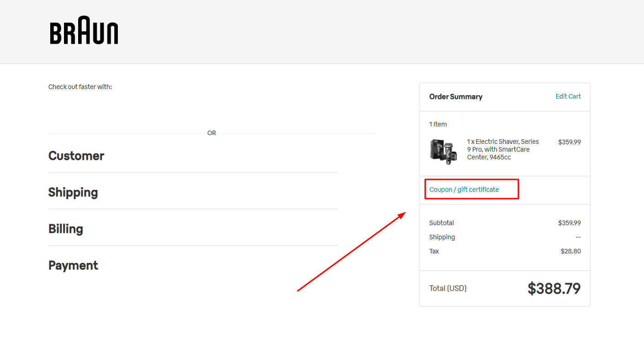Screen dimensions: 644x353
Task: Click the 'Check out faster with:' text
Action: [x=80, y=87]
